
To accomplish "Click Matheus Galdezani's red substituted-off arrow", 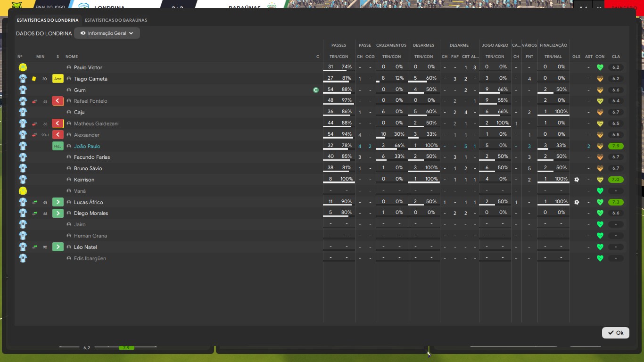I will tap(58, 123).
